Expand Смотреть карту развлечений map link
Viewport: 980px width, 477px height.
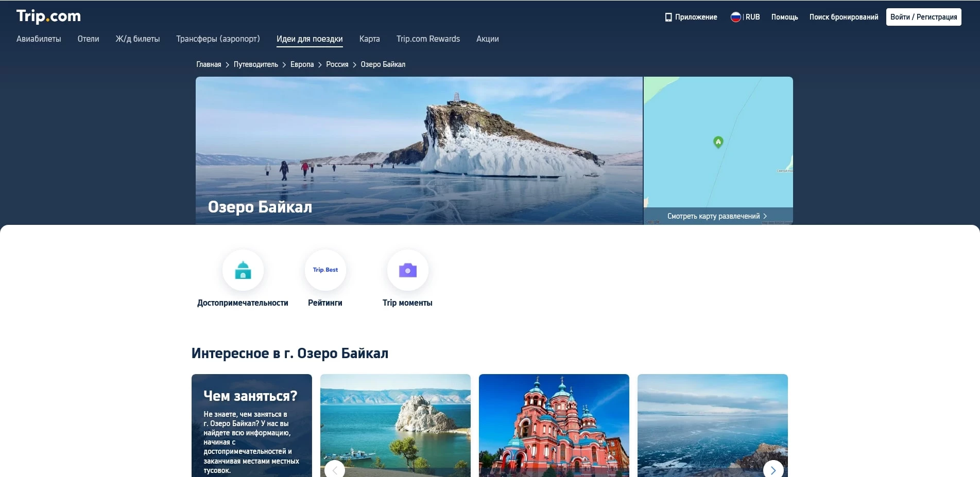(x=717, y=216)
